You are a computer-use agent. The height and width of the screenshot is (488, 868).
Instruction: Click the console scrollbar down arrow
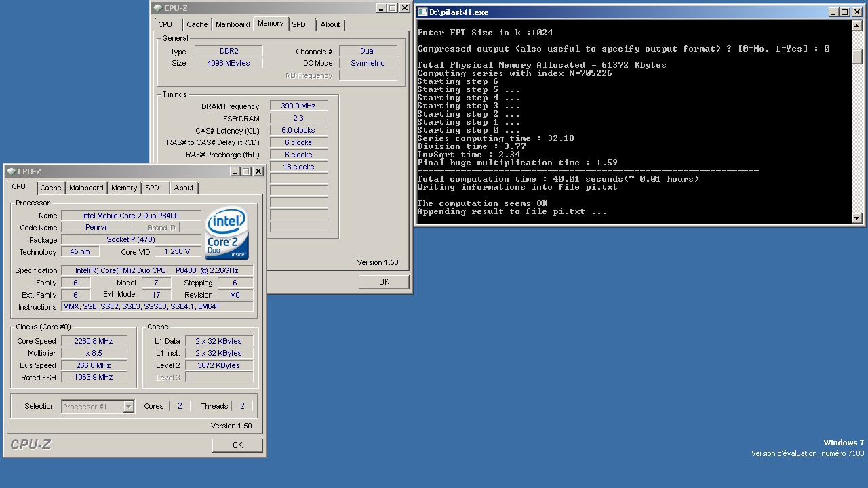point(857,218)
